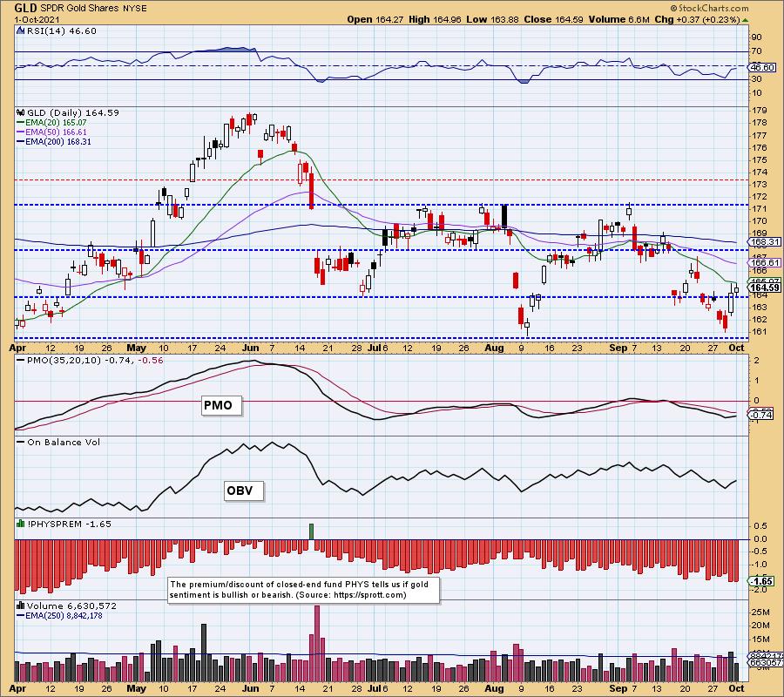Click the volume bars icon beside Volume
Image resolution: width=784 pixels, height=697 pixels.
coord(21,606)
